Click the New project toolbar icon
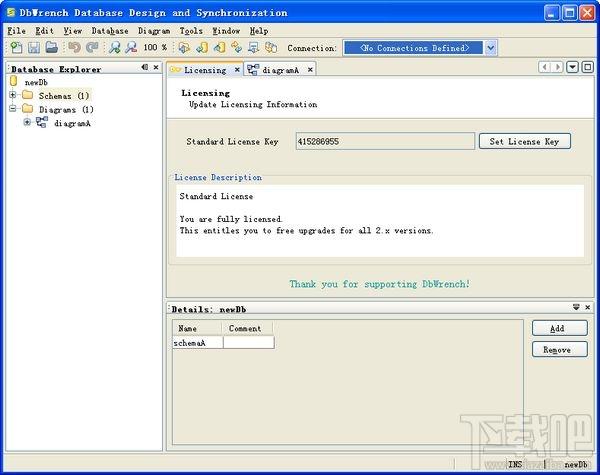This screenshot has height=475, width=600. tap(16, 47)
